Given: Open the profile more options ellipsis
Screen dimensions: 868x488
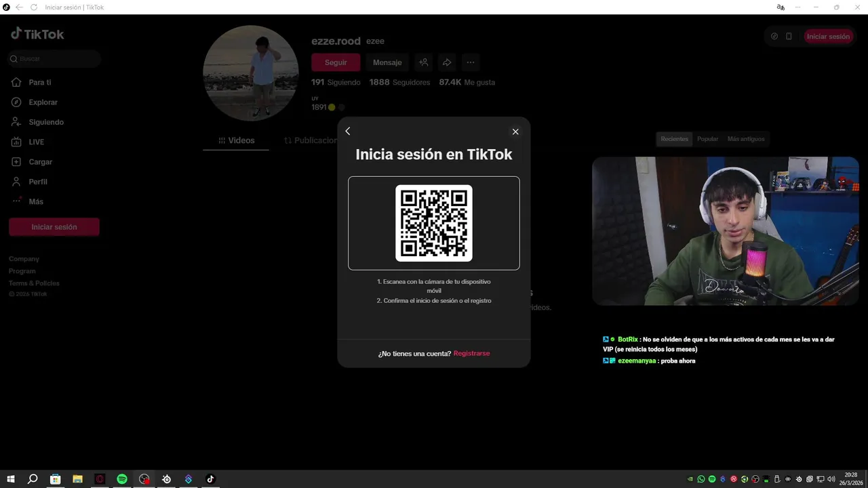Looking at the screenshot, I should (x=471, y=62).
